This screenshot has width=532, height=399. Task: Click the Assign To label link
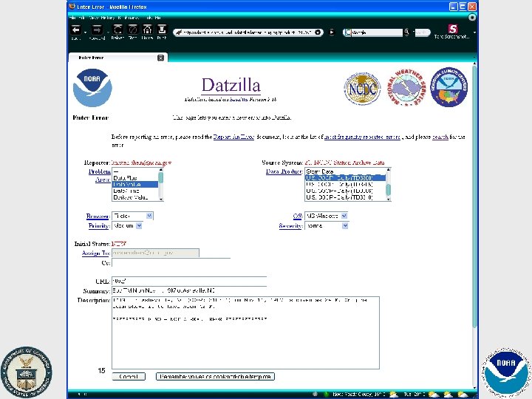96,253
